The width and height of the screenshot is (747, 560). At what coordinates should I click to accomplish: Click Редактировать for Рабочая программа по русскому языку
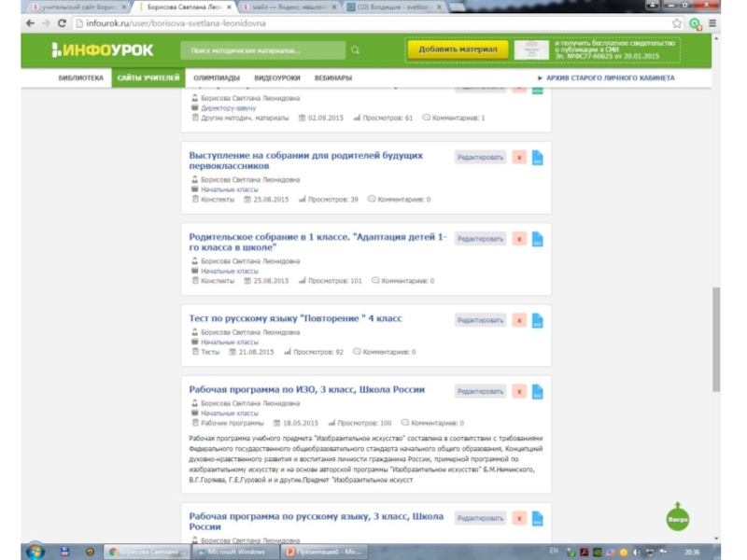pyautogui.click(x=480, y=519)
